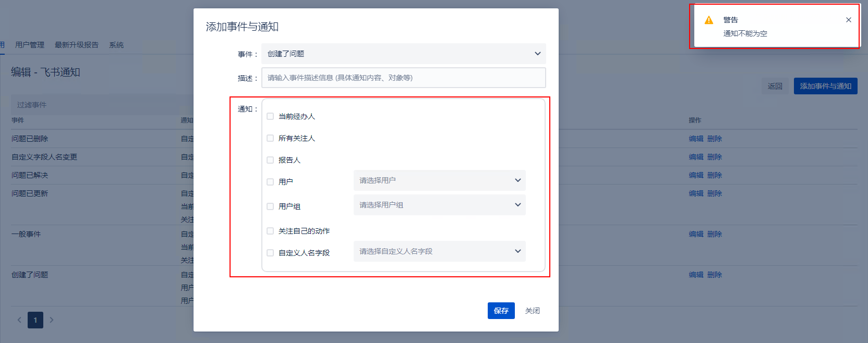
Task: Switch to the 用户管理 tab
Action: [30, 45]
